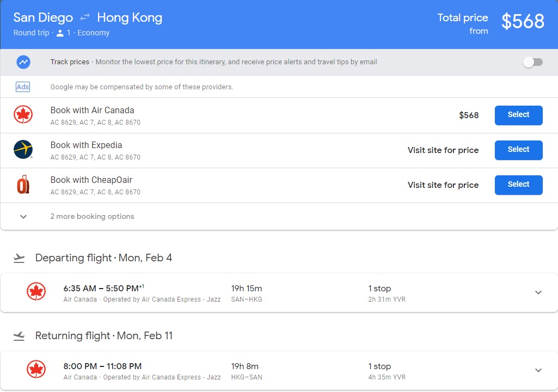
Task: Select the Book with Expedia option
Action: (x=518, y=150)
